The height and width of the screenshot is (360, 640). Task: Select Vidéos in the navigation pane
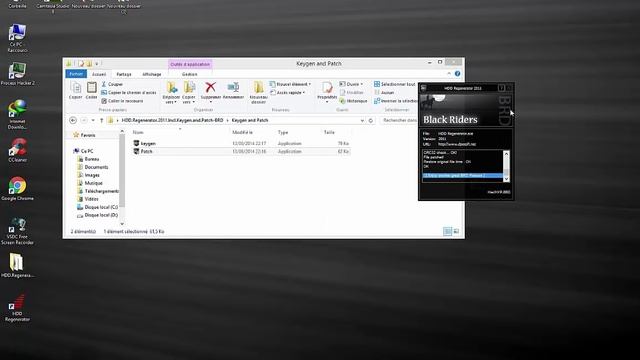88,199
